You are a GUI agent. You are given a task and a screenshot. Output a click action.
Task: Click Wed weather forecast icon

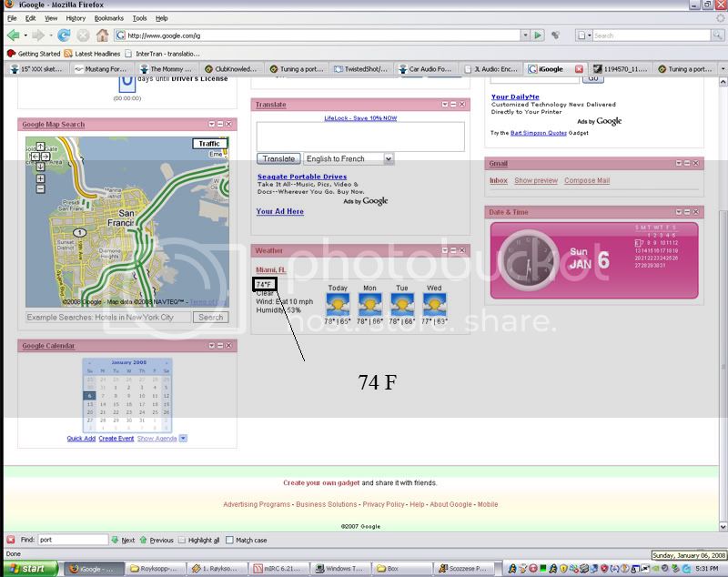click(435, 305)
